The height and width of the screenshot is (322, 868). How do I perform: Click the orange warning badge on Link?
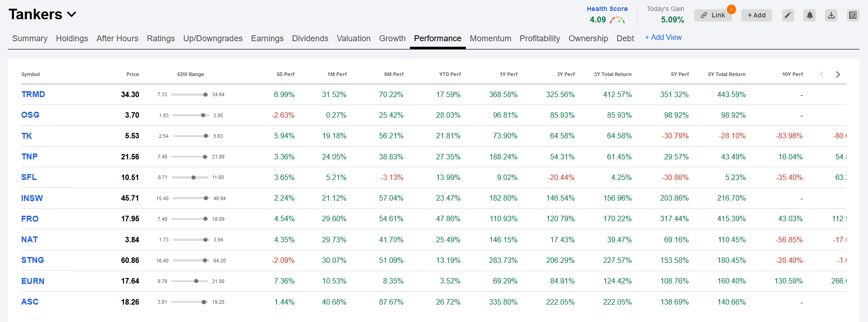point(732,9)
